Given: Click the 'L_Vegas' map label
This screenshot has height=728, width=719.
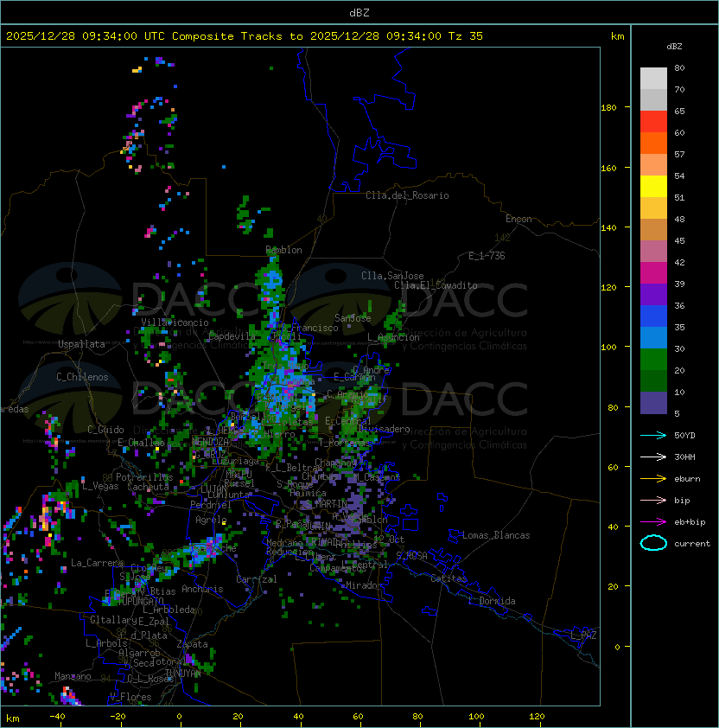Looking at the screenshot, I should pyautogui.click(x=100, y=486).
